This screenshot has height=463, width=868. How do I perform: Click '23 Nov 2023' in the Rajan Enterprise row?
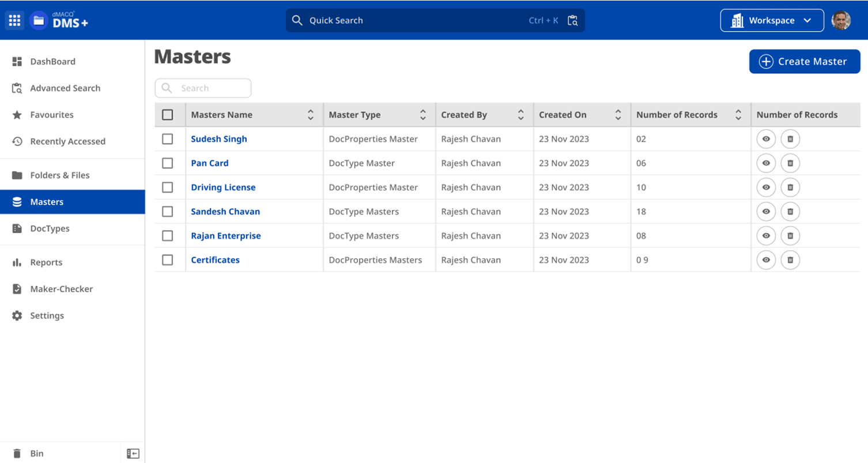(x=564, y=236)
